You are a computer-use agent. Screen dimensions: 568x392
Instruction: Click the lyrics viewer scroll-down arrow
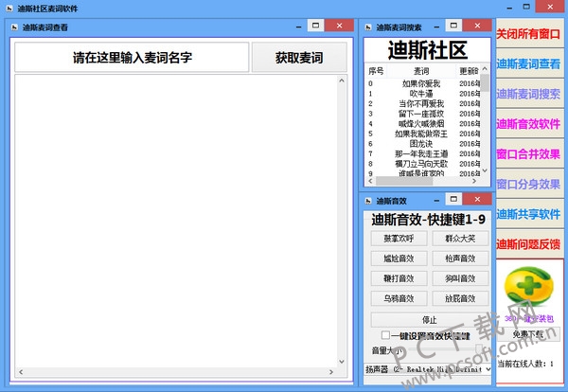(342, 361)
